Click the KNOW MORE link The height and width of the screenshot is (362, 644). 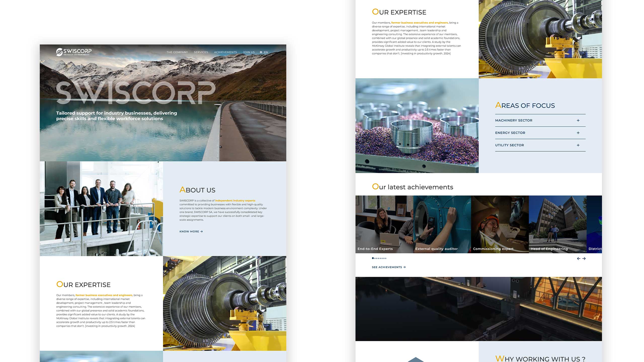click(191, 232)
